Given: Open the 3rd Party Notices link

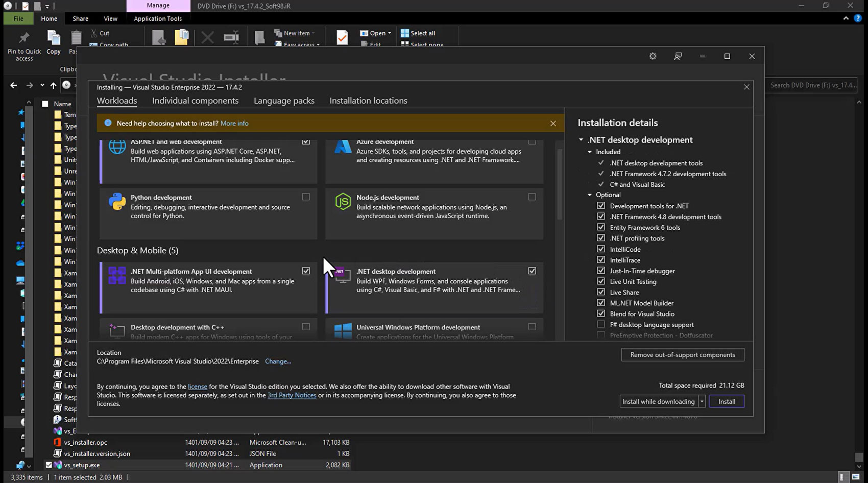Looking at the screenshot, I should coord(292,395).
